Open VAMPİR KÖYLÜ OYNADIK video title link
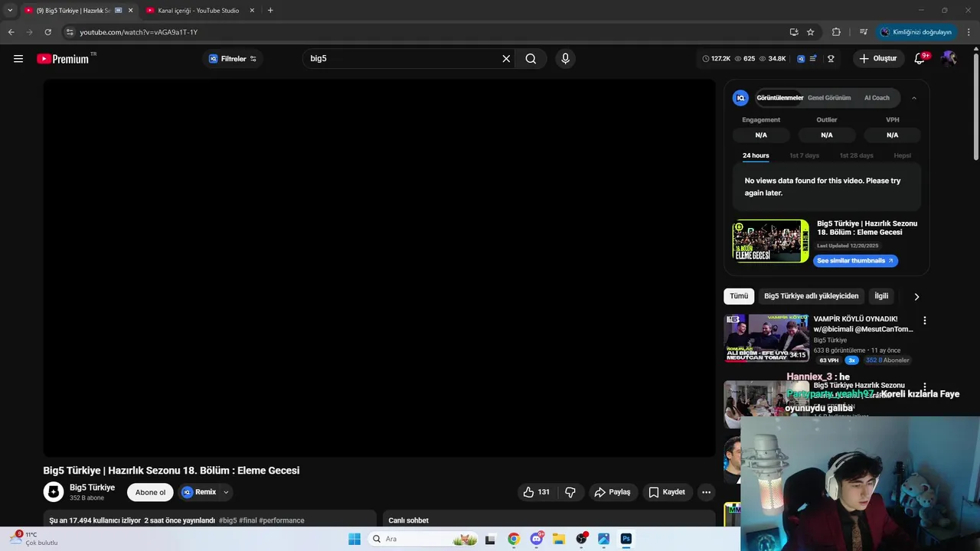 click(863, 324)
